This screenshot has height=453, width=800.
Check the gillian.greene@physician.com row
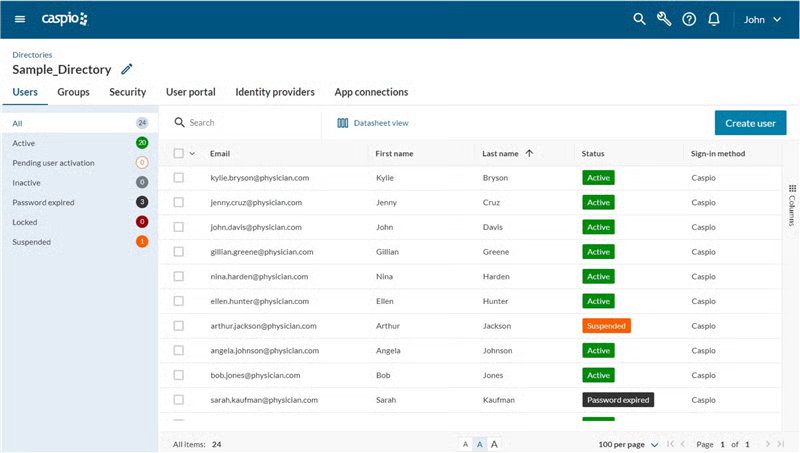tap(178, 251)
